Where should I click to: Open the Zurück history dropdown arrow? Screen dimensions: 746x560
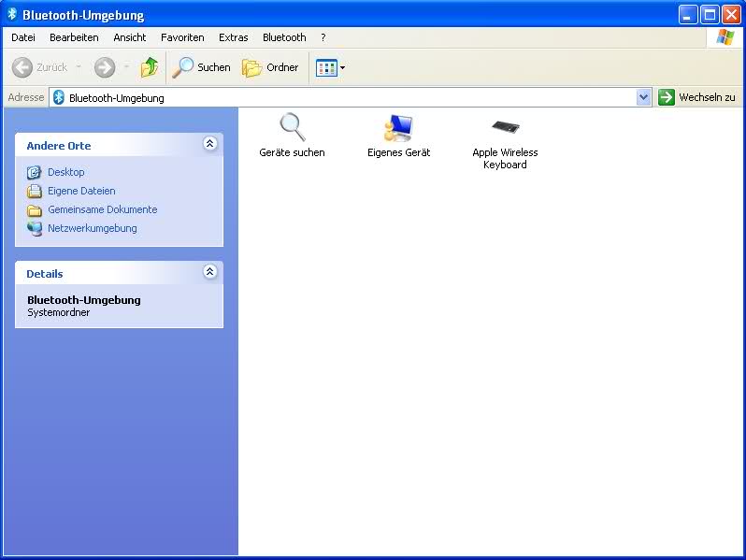[79, 67]
